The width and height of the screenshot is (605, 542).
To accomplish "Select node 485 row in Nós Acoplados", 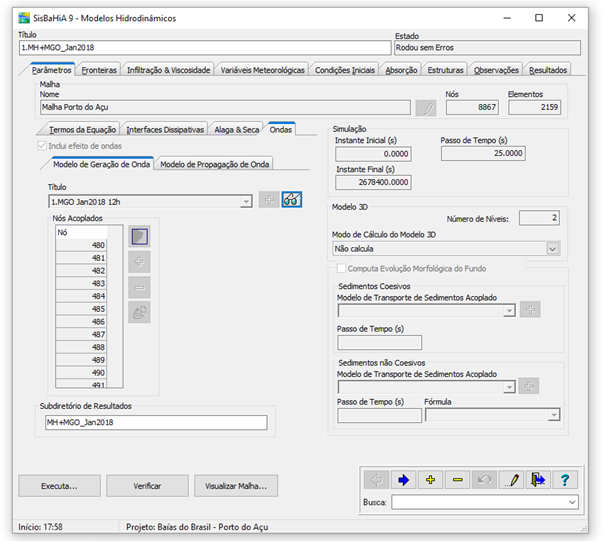I will point(81,309).
